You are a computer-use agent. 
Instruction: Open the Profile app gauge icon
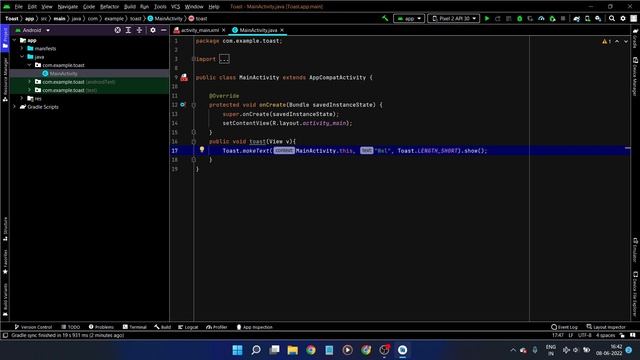(541, 18)
